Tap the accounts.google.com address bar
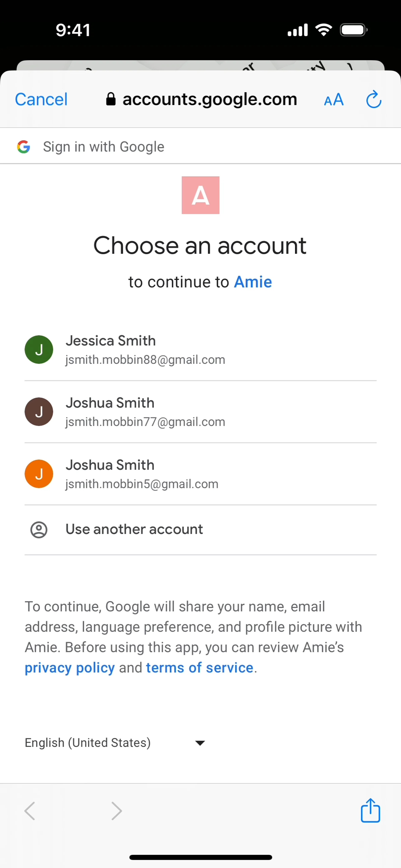401x868 pixels. tap(209, 99)
